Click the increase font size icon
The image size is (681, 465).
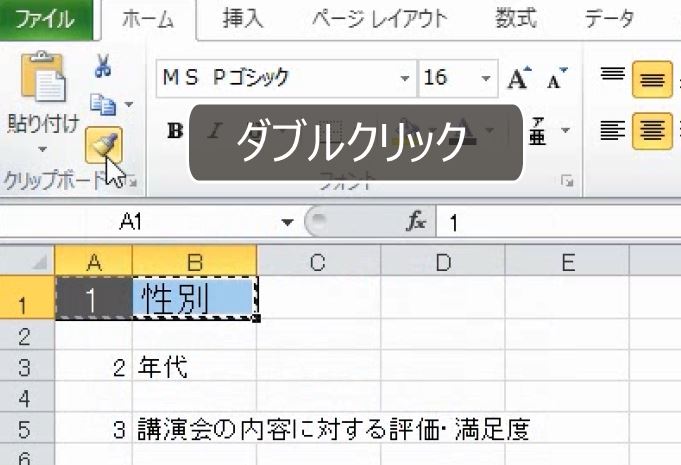coord(519,78)
